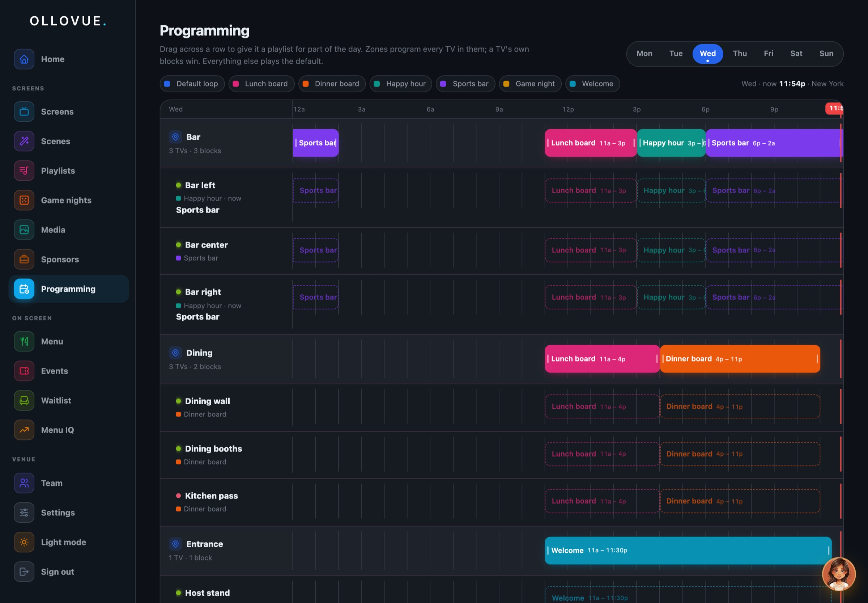
Task: Select the Welcome playlist chip
Action: pyautogui.click(x=592, y=84)
